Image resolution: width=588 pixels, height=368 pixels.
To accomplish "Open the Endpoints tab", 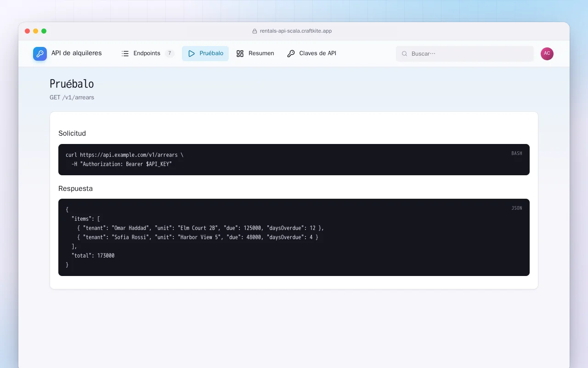I will (148, 53).
